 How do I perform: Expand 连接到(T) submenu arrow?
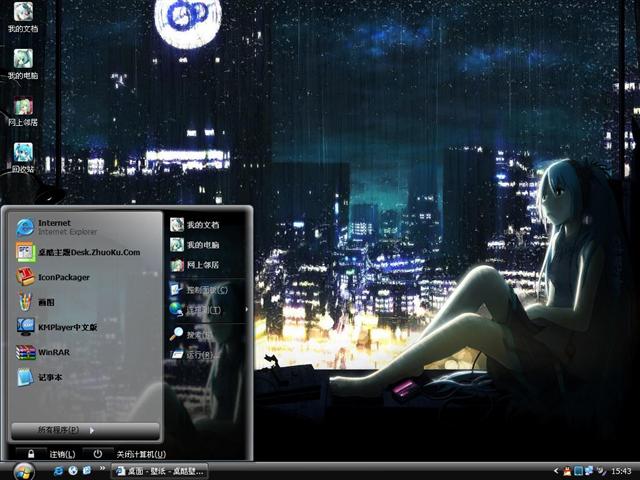[246, 309]
